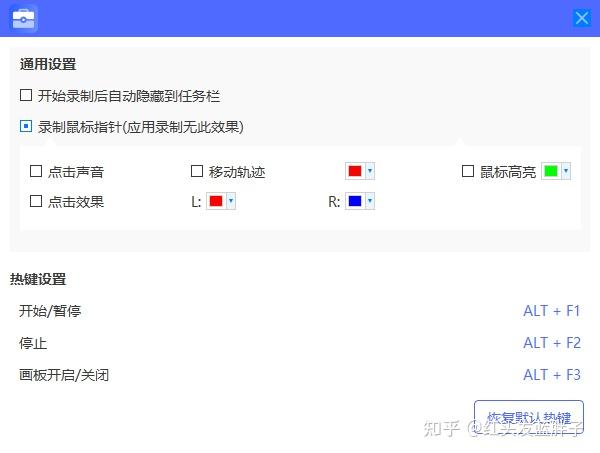
Task: Open left-click color dropdown arrow
Action: [230, 201]
